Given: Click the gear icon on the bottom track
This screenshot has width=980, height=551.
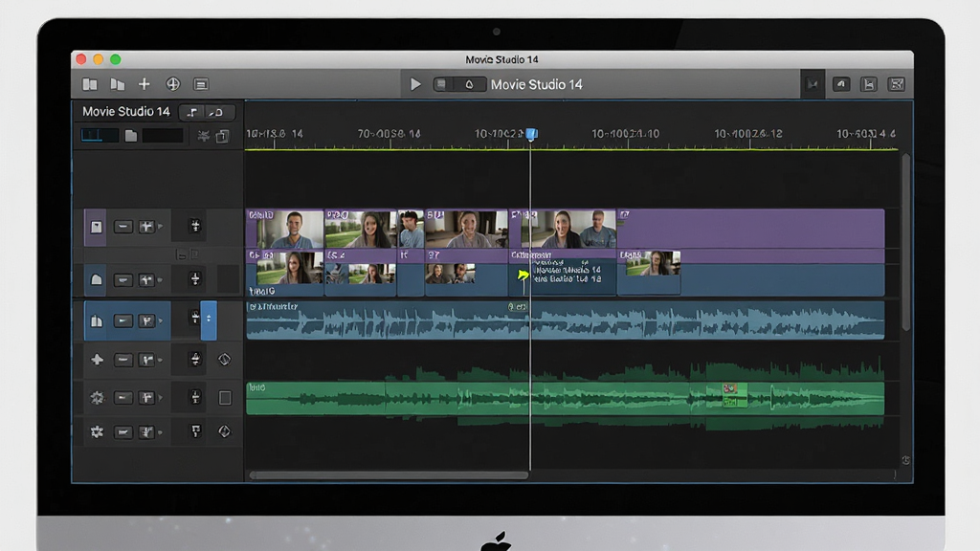Looking at the screenshot, I should click(97, 431).
